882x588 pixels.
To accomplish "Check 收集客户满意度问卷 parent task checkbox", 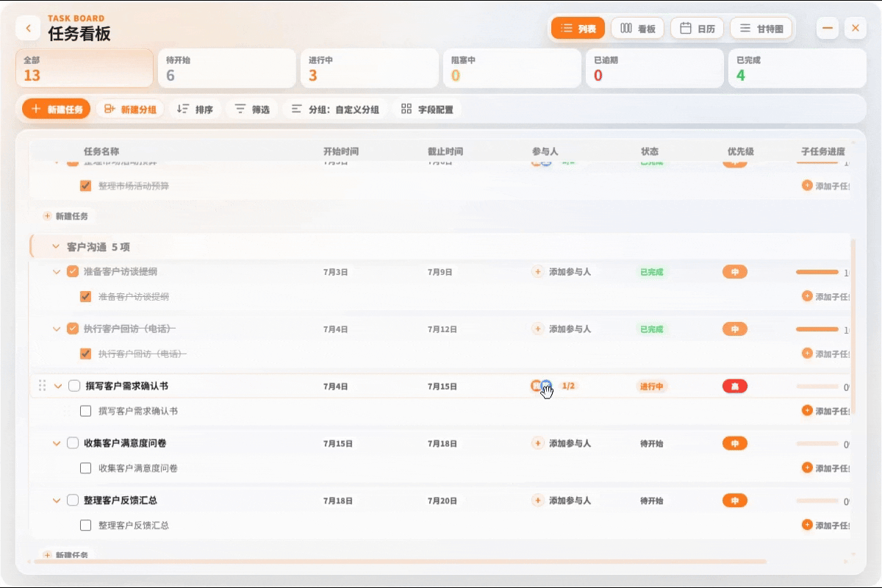I will pos(72,443).
